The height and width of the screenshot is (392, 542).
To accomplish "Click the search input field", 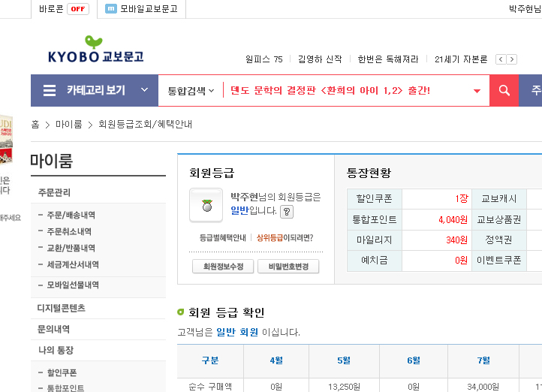I will (349, 91).
